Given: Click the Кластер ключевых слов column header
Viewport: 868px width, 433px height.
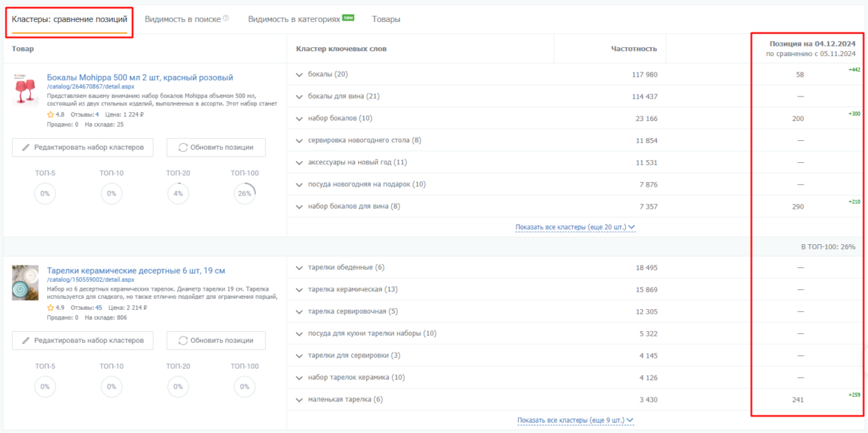Looking at the screenshot, I should pos(342,49).
